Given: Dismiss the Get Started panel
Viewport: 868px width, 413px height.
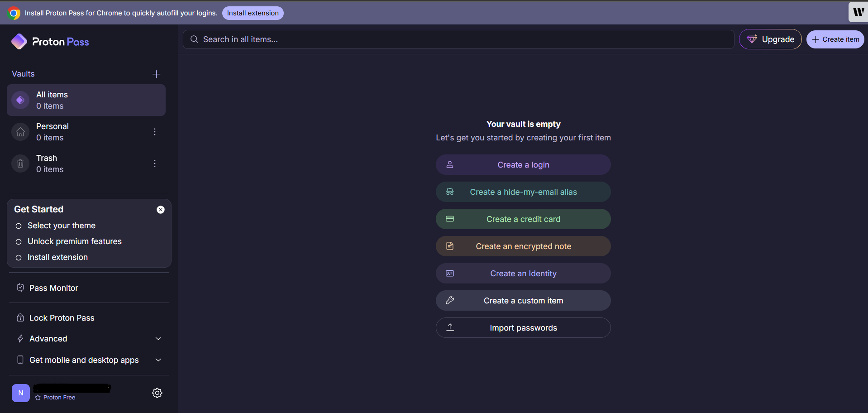Looking at the screenshot, I should [x=161, y=210].
